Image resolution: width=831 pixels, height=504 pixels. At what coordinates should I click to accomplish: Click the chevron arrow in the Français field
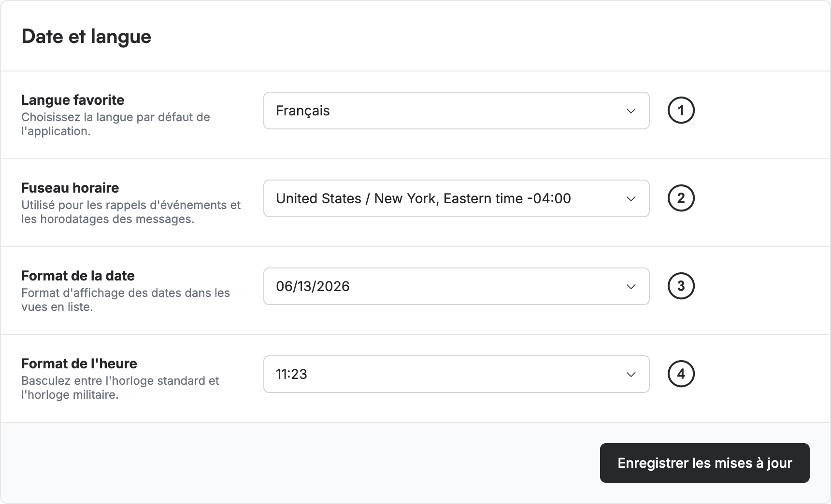[630, 111]
